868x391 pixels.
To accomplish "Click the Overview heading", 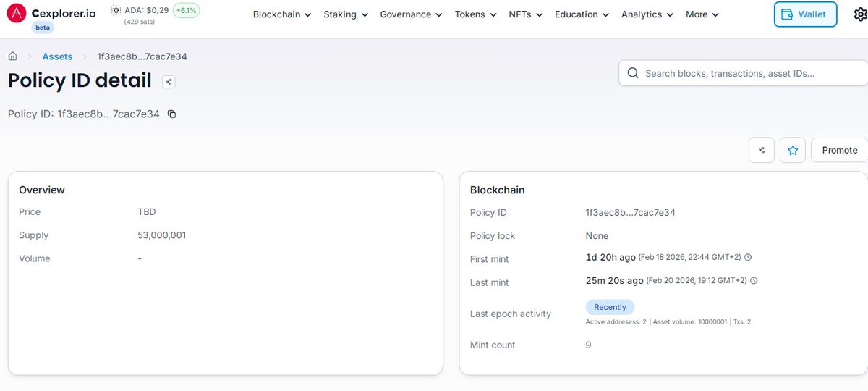I will click(42, 190).
